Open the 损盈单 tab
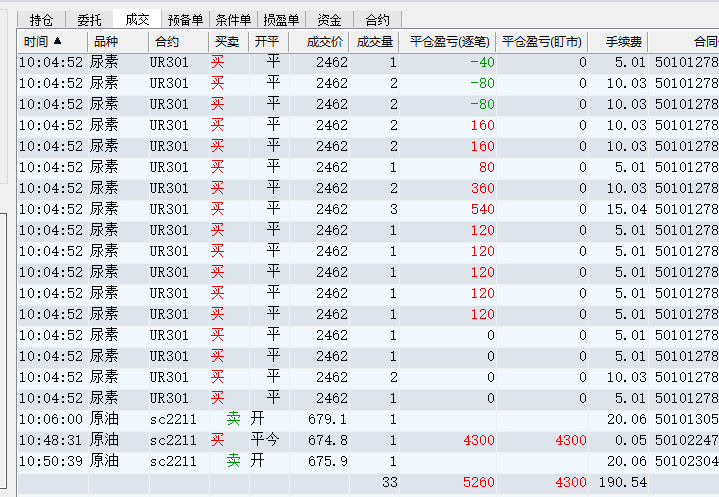 [281, 19]
